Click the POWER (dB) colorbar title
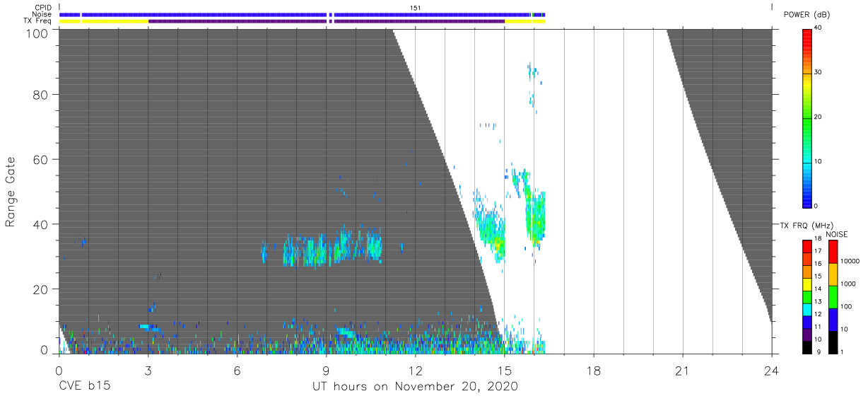The height and width of the screenshot is (401, 868). point(807,14)
